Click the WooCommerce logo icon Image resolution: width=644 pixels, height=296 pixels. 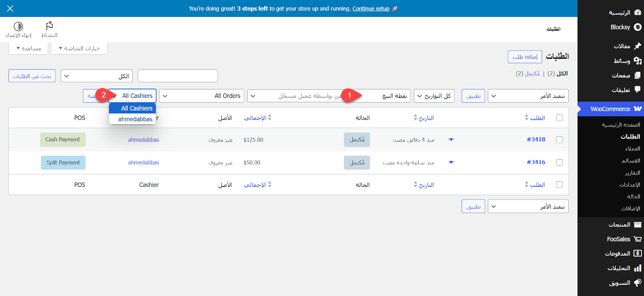click(x=638, y=109)
